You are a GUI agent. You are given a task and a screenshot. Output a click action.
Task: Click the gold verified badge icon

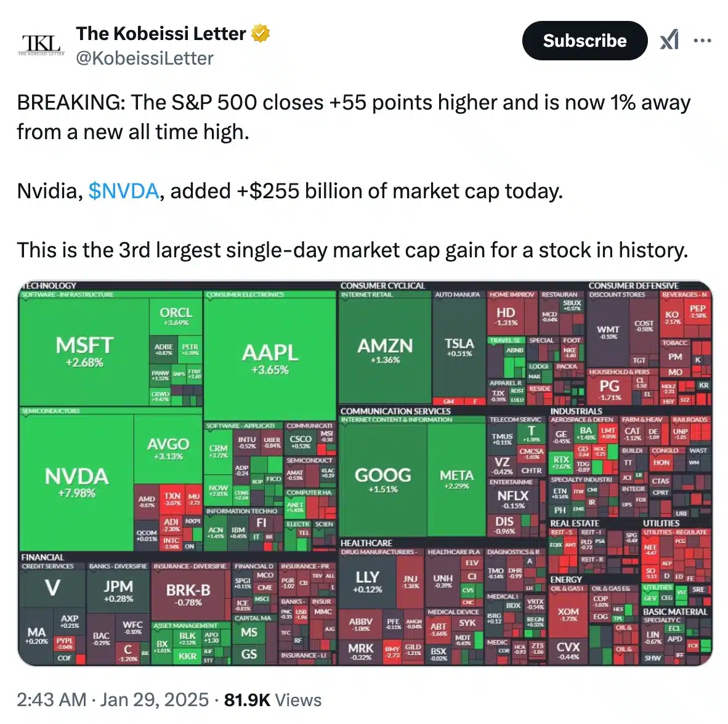(261, 33)
